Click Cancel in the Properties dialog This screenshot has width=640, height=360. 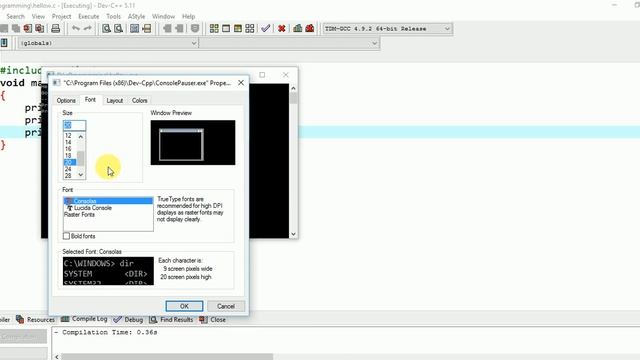[x=226, y=306]
